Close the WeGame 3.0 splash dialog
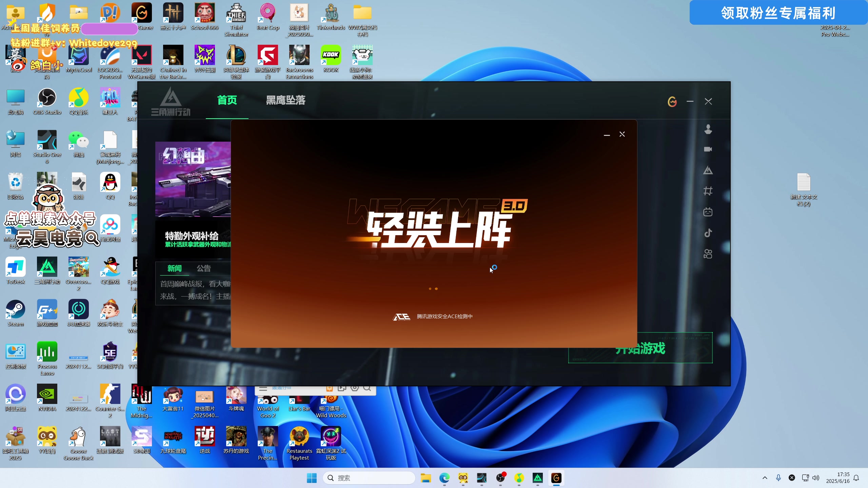Image resolution: width=868 pixels, height=488 pixels. (x=622, y=135)
